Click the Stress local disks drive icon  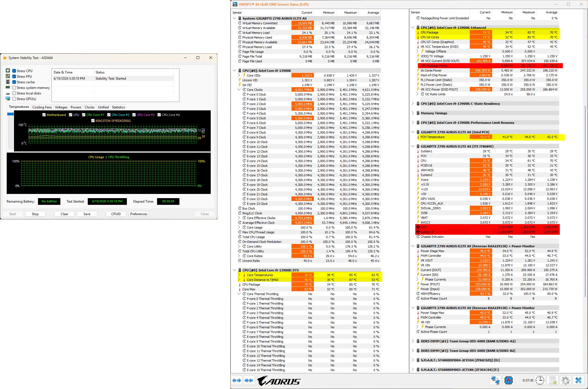8,93
